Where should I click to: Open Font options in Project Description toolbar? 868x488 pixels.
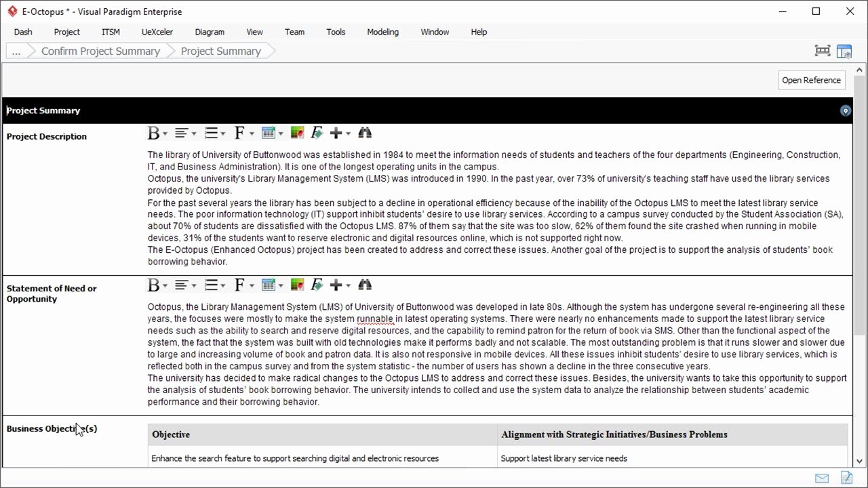click(243, 133)
